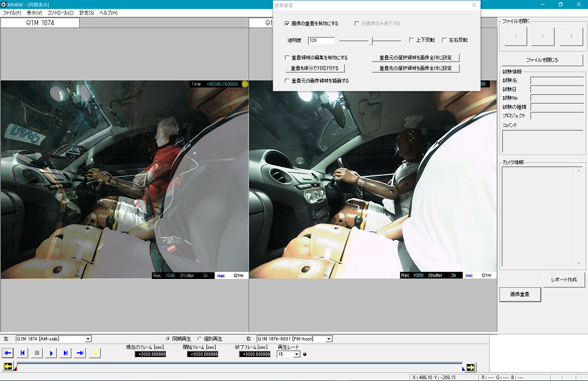Click the 画像重畳 button in right panel
This screenshot has width=588, height=381.
(520, 294)
